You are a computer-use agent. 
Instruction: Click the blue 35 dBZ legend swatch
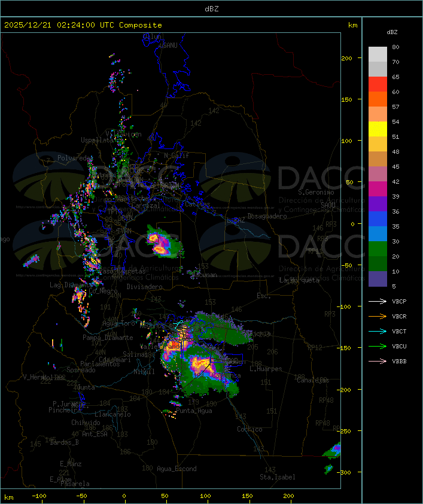point(378,219)
